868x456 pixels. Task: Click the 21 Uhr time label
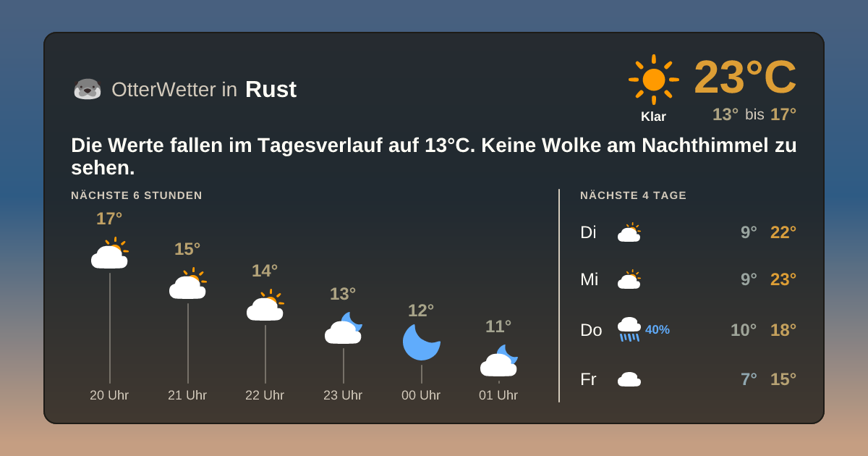tap(187, 395)
